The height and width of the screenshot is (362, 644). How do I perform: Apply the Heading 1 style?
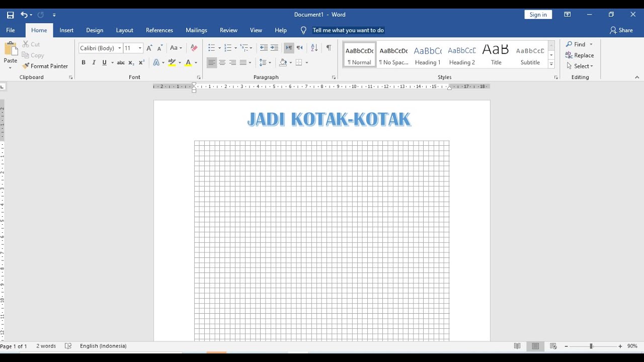click(428, 55)
